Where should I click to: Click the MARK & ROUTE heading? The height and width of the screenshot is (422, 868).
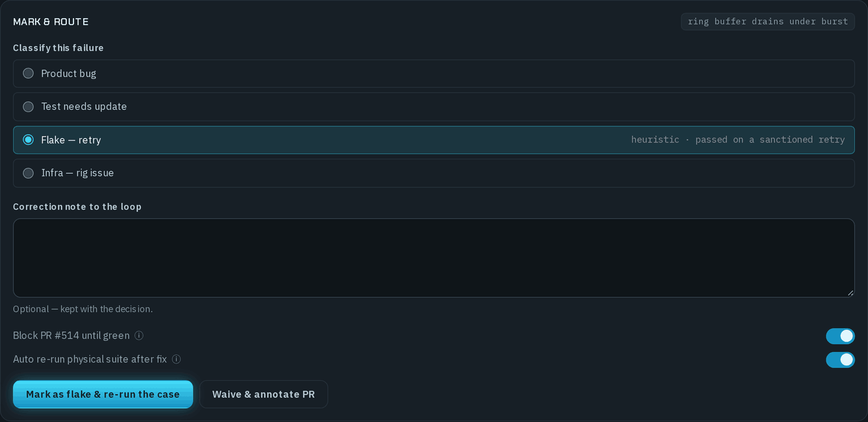[51, 22]
